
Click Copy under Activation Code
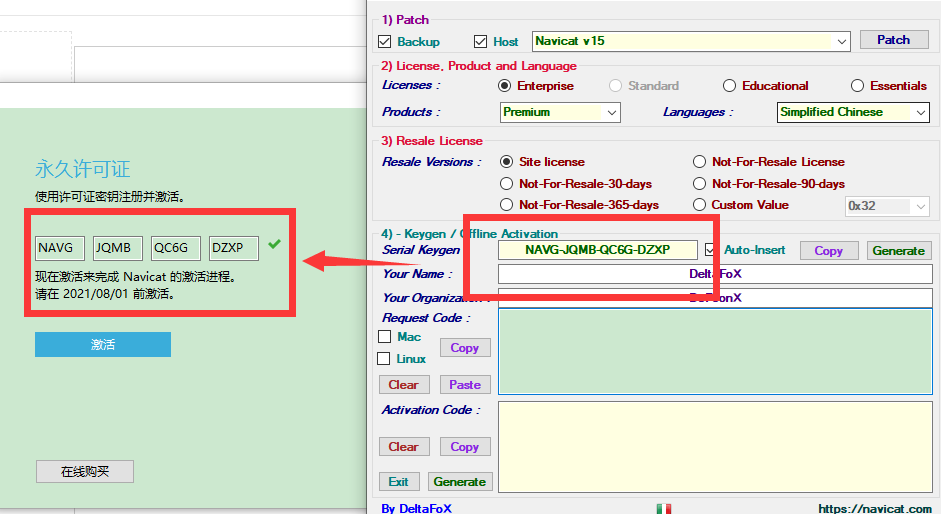click(x=465, y=447)
